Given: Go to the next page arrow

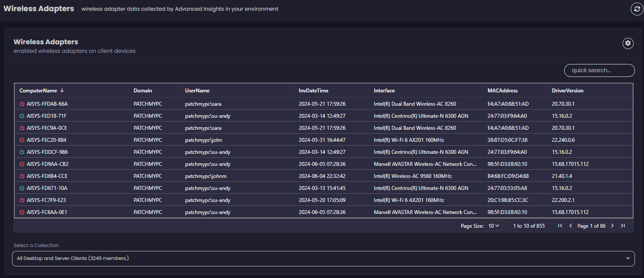Looking at the screenshot, I should point(612,226).
